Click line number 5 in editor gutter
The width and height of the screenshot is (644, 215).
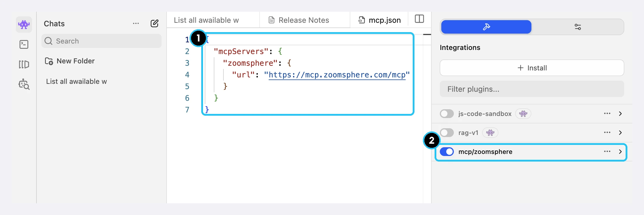(x=187, y=86)
